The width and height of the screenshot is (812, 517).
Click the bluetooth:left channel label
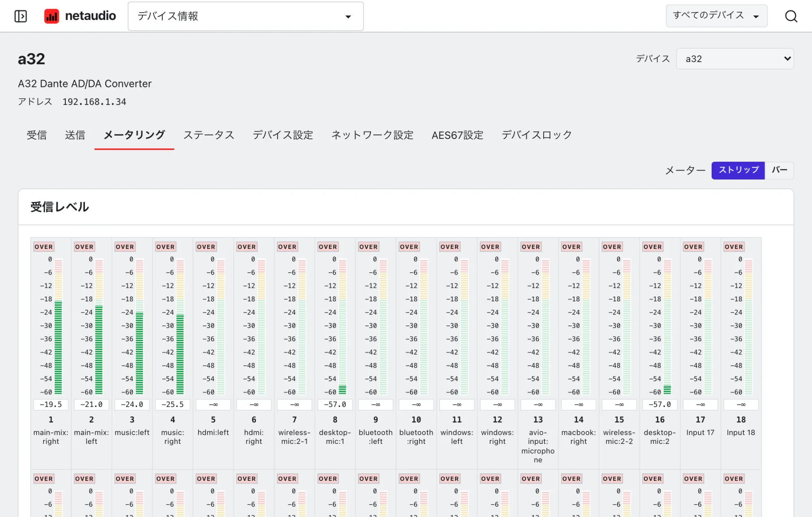pyautogui.click(x=376, y=437)
